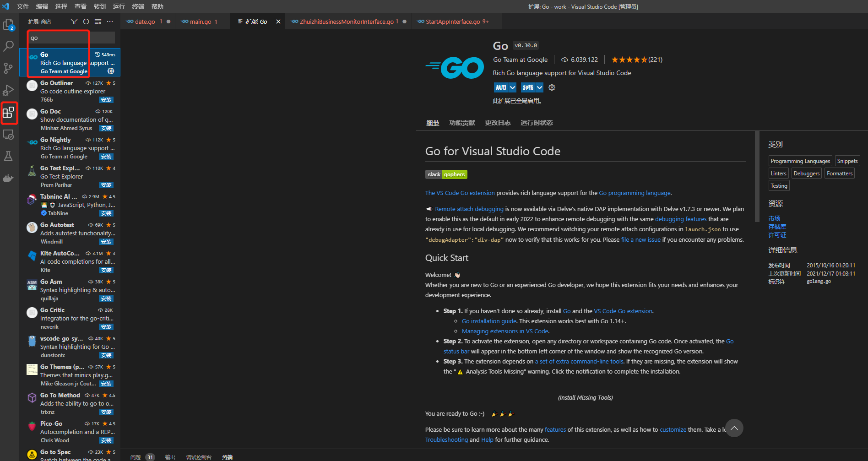Click the gear icon next to uninstall button
This screenshot has height=461, width=868.
552,87
